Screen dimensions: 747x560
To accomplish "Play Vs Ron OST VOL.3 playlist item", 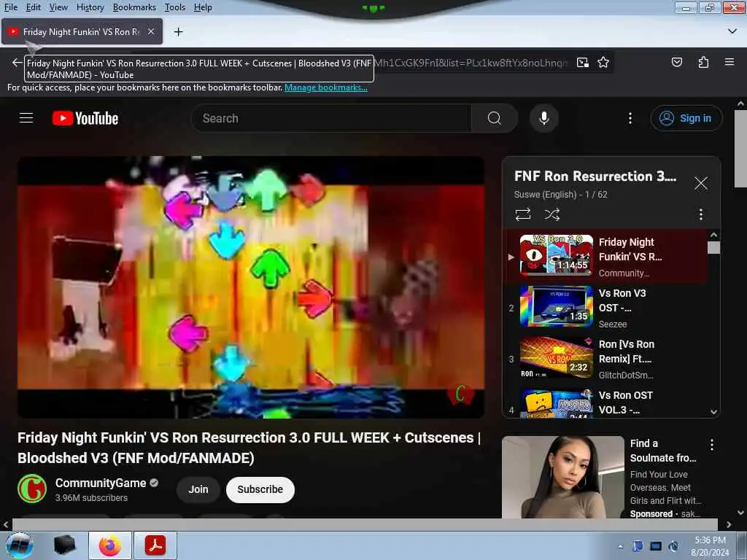I will point(605,402).
